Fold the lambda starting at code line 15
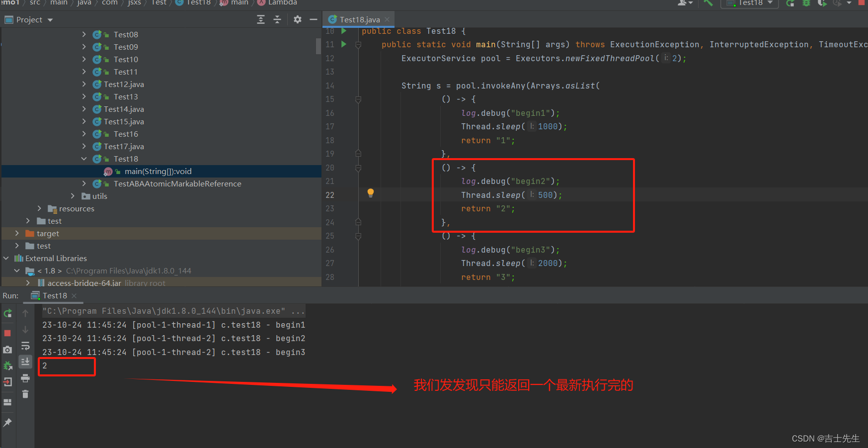The height and width of the screenshot is (448, 868). (358, 99)
